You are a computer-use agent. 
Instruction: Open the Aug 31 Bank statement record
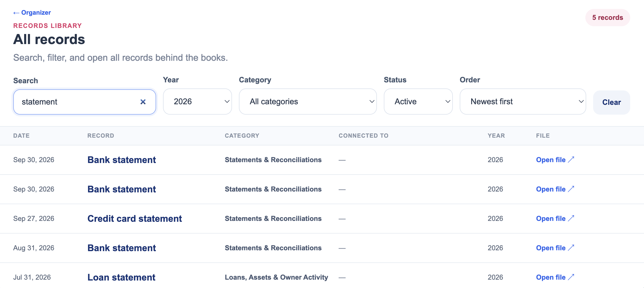coord(122,248)
